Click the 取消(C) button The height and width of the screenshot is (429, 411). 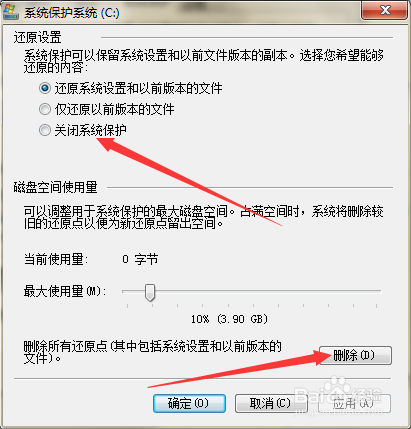pyautogui.click(x=271, y=404)
